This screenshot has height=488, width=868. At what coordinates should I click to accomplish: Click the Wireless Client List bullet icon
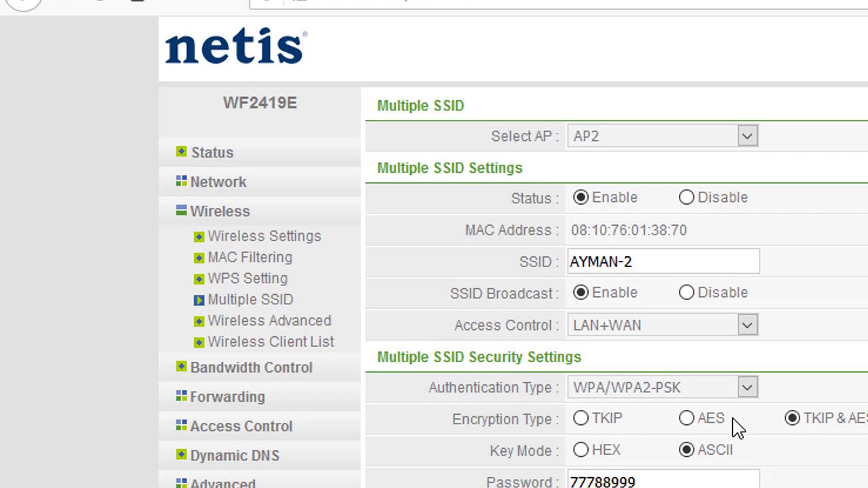[x=199, y=342]
